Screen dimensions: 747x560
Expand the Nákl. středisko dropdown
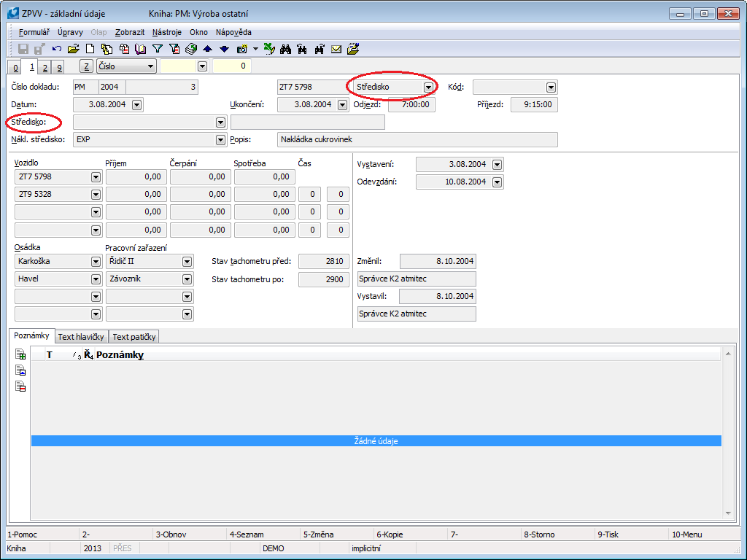220,140
